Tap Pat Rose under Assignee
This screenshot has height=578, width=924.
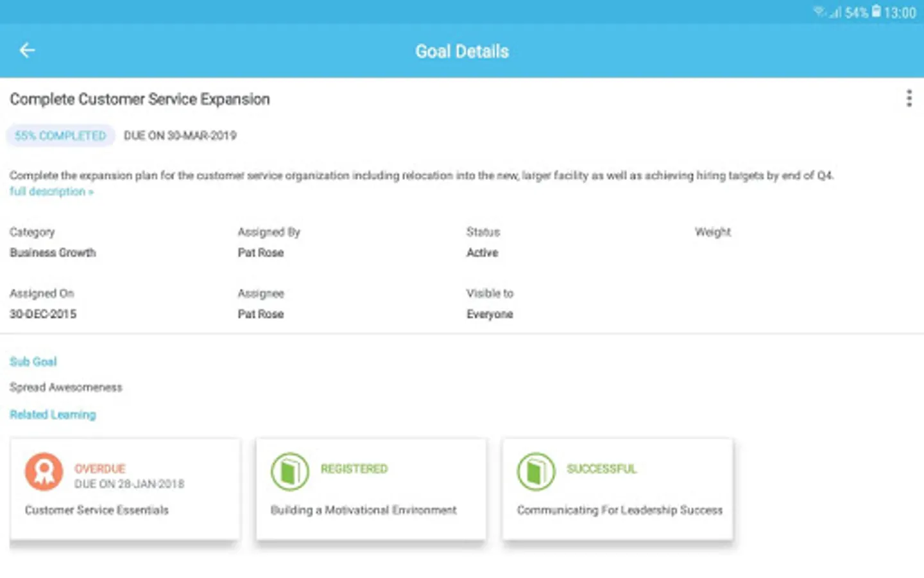tap(261, 314)
